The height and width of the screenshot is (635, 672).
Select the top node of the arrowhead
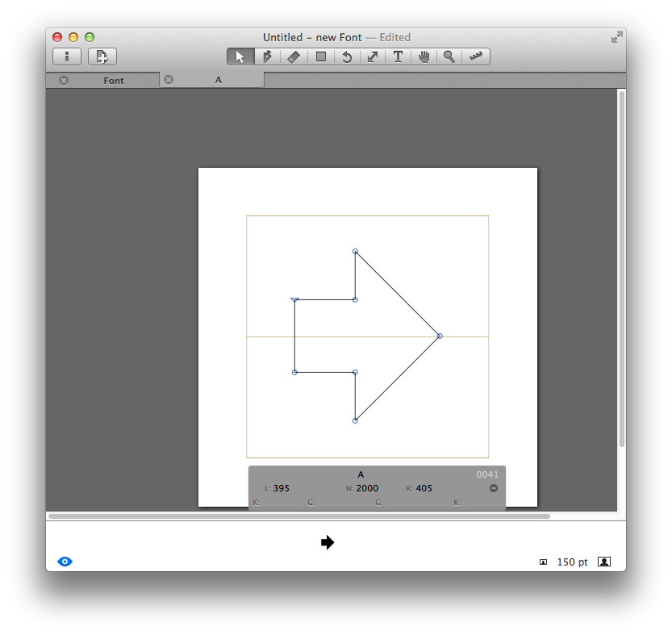355,251
